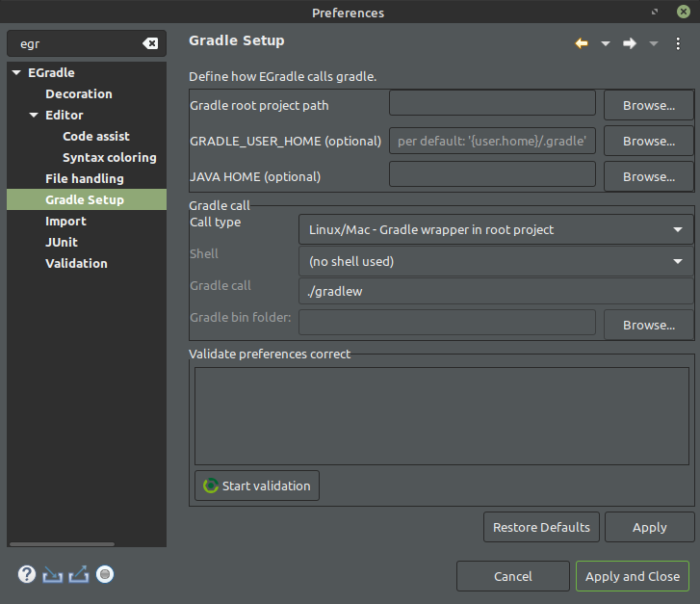Click the green Start validation icon
The image size is (700, 604).
[x=210, y=486]
